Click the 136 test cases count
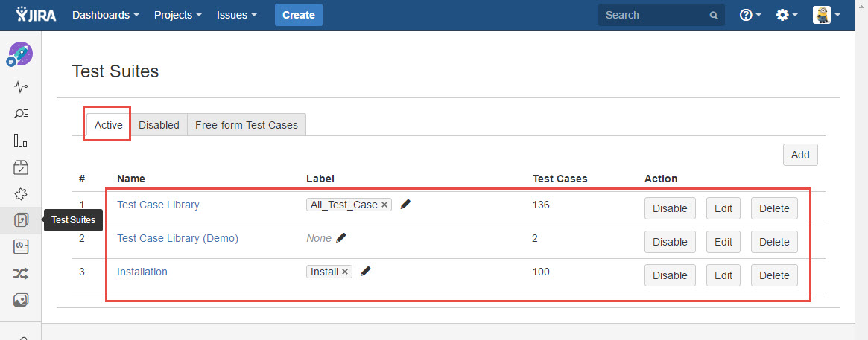868x340 pixels. point(541,205)
